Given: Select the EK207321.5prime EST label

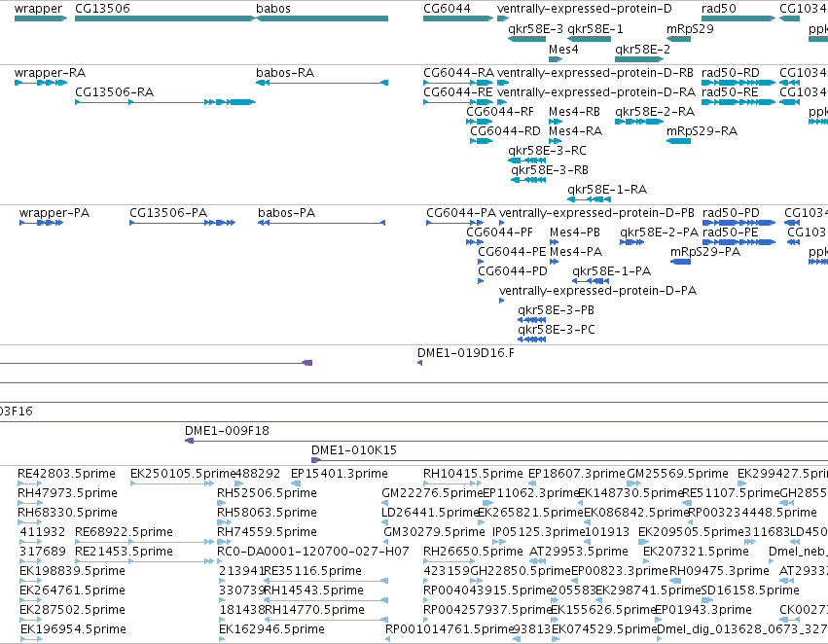Looking at the screenshot, I should coord(696,552).
